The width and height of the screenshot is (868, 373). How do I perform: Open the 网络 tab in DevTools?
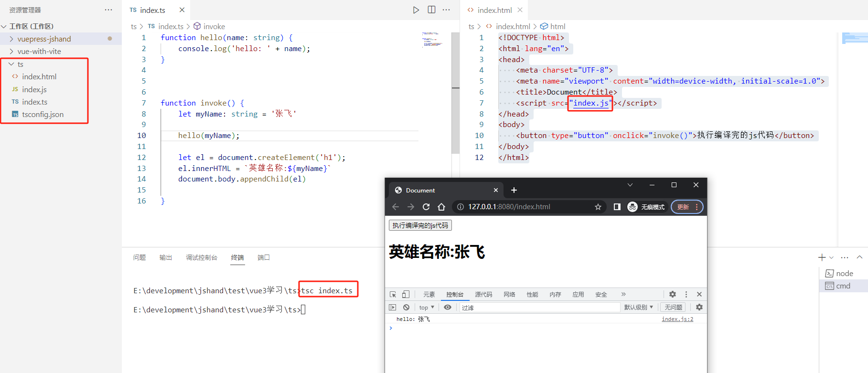pos(509,294)
